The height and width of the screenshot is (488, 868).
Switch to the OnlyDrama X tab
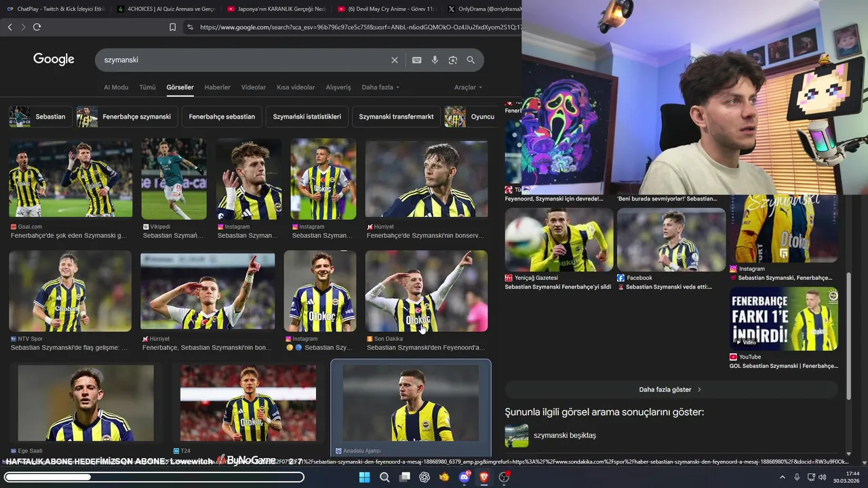coord(484,9)
